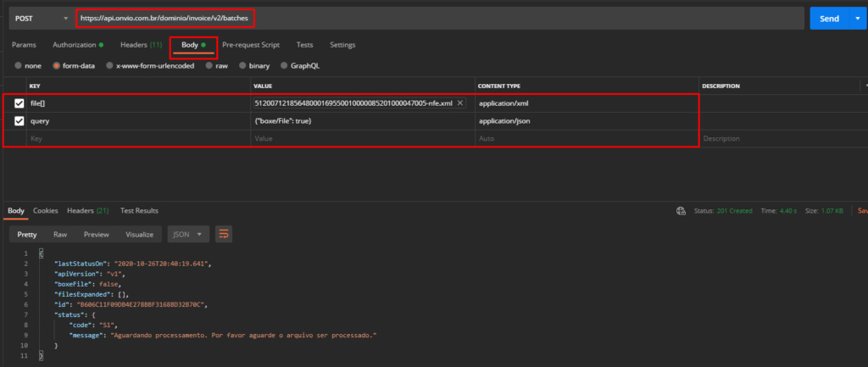This screenshot has width=868, height=367.
Task: Remove the attached nfe.xml file
Action: tap(460, 103)
